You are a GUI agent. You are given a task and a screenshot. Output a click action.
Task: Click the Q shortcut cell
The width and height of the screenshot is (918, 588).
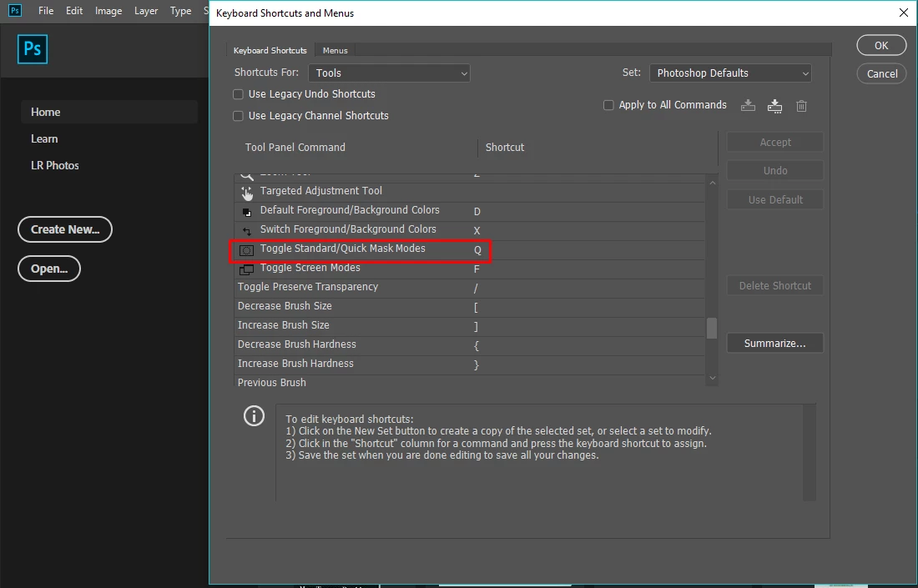coord(477,250)
